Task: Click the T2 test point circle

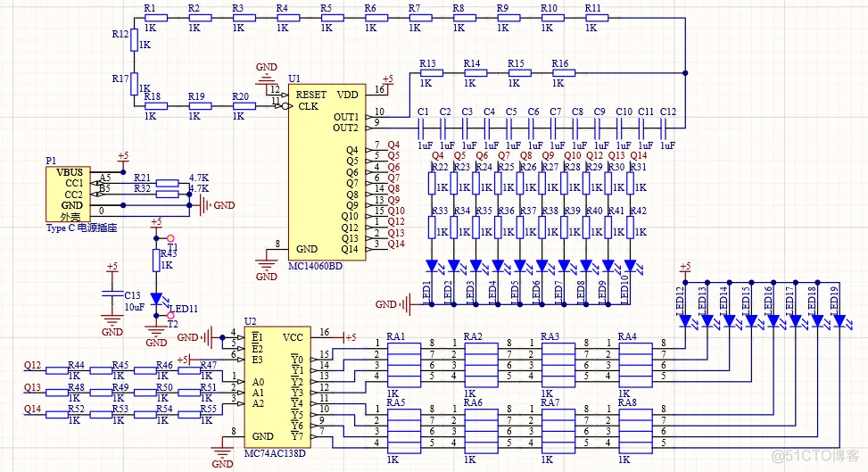Action: click(x=171, y=316)
